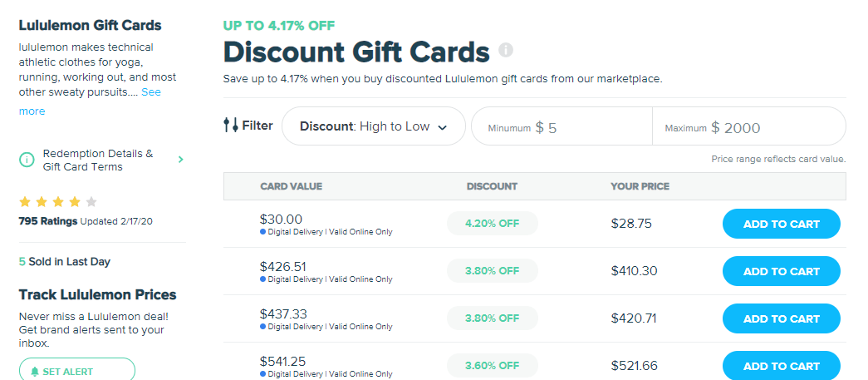Viewport: 868px width, 380px height.
Task: Add the $541.25 card to cart
Action: coord(781,366)
